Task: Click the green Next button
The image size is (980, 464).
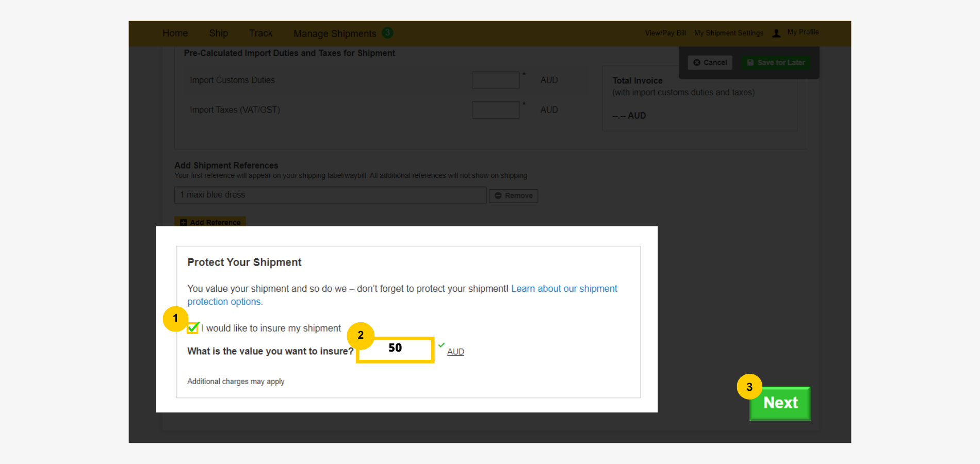Action: pyautogui.click(x=780, y=403)
